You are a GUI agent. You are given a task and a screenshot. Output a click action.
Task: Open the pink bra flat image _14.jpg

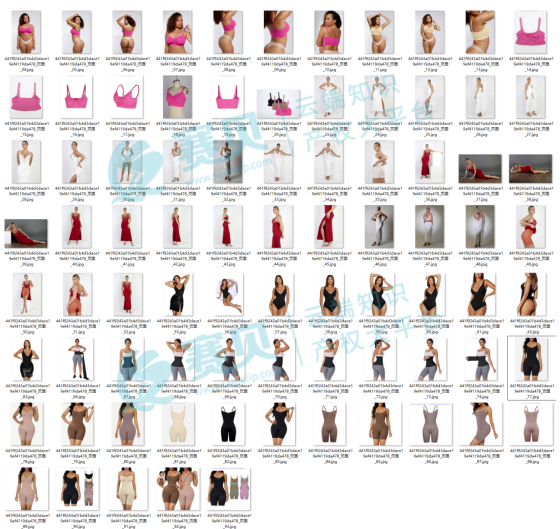(x=530, y=32)
